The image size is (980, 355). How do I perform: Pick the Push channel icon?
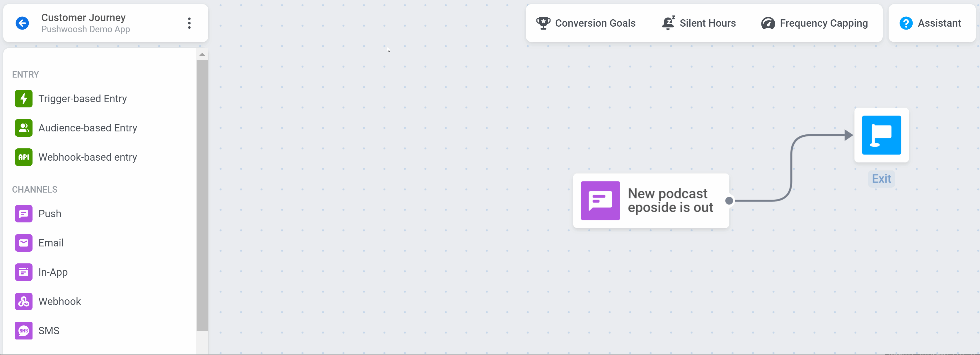pos(24,214)
